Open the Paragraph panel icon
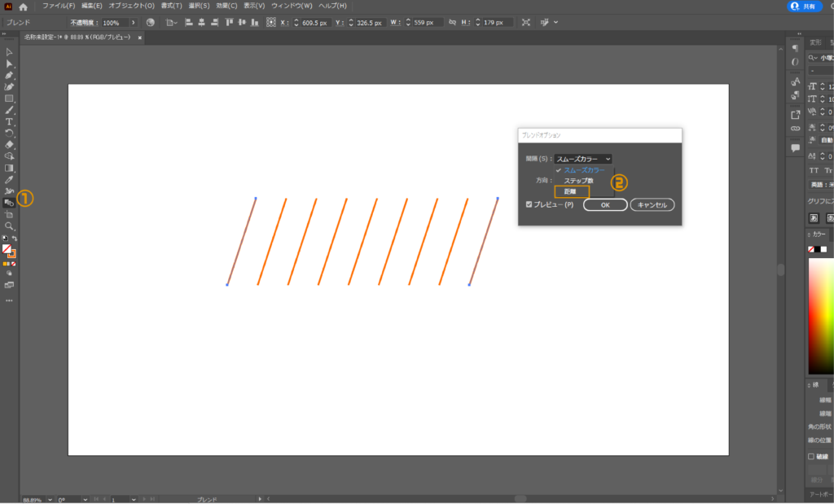 tap(795, 48)
